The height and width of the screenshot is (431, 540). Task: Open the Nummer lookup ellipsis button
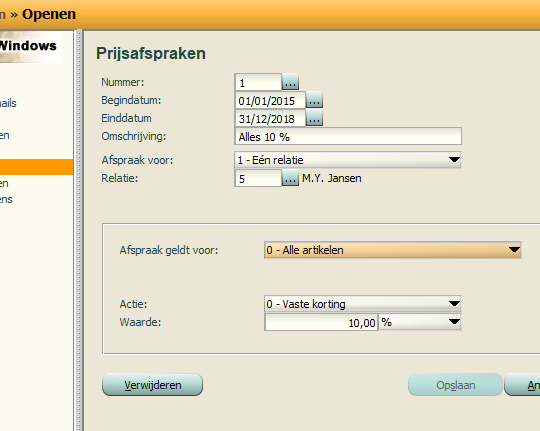(290, 82)
